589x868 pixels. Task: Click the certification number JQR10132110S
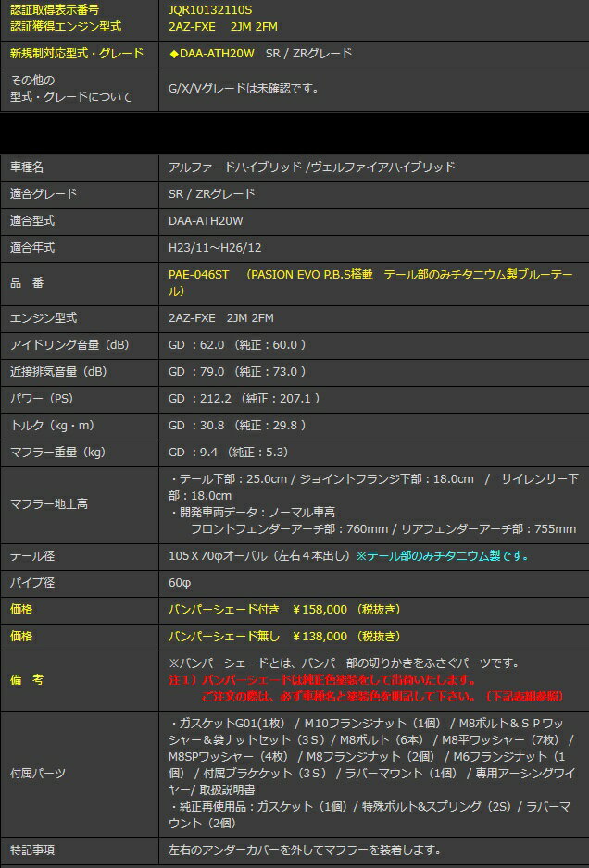pos(210,10)
